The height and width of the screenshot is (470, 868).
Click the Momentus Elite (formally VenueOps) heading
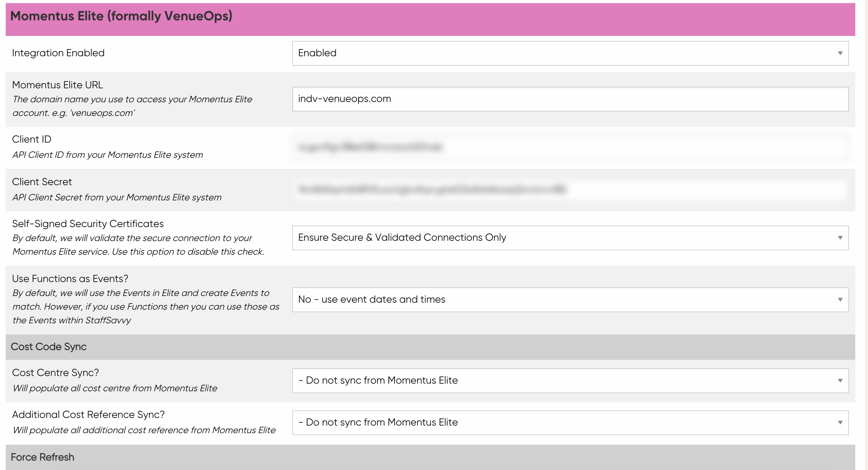(121, 16)
